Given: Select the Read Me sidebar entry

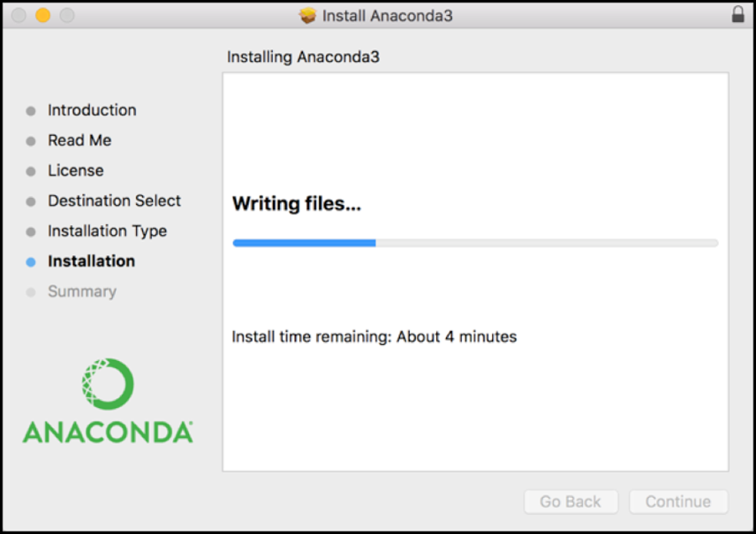Looking at the screenshot, I should pos(80,140).
